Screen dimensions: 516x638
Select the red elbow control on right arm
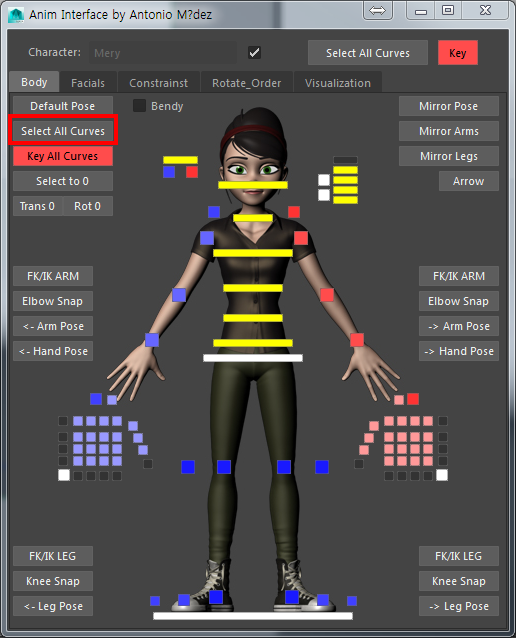(327, 295)
